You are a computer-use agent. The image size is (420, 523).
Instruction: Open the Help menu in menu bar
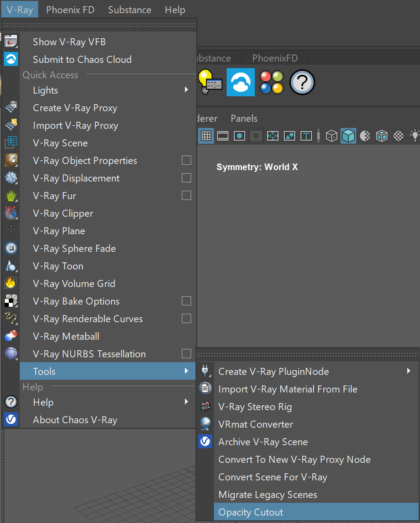[x=175, y=10]
